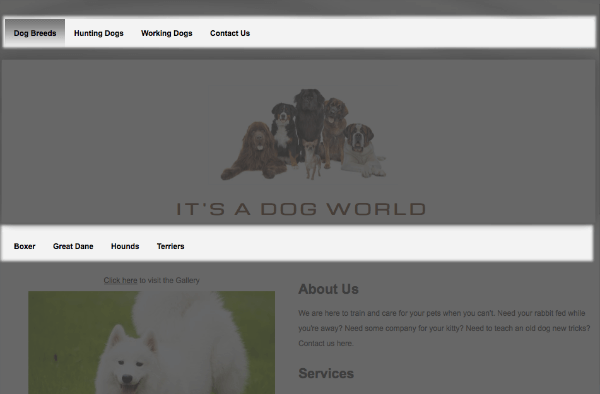Open the Hounds submenu entry
Image resolution: width=600 pixels, height=394 pixels.
125,246
